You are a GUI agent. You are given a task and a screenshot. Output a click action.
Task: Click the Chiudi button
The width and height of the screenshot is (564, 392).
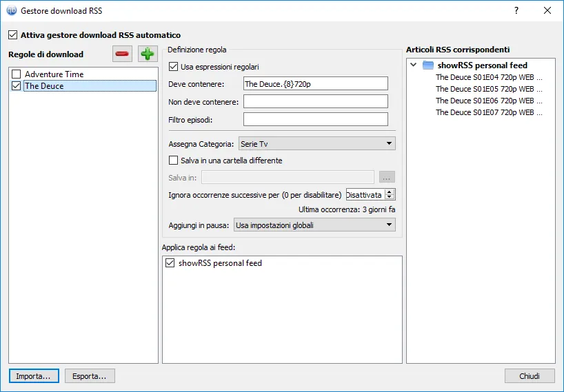pos(530,376)
